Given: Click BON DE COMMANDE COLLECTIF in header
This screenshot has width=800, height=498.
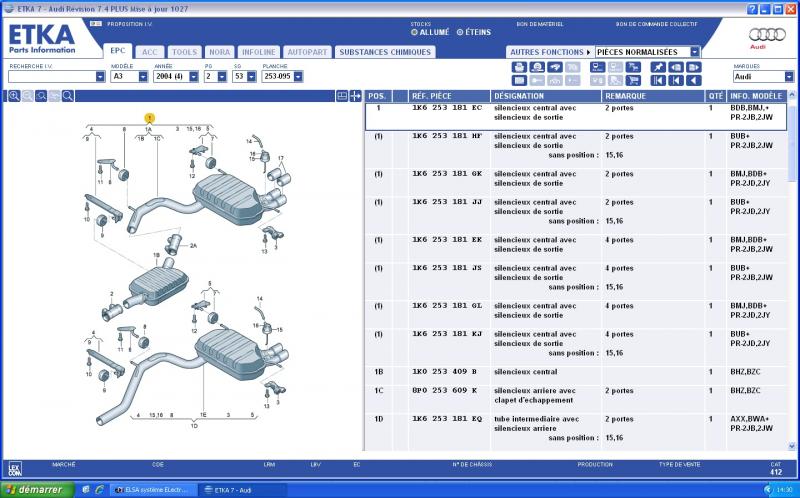Looking at the screenshot, I should [657, 24].
